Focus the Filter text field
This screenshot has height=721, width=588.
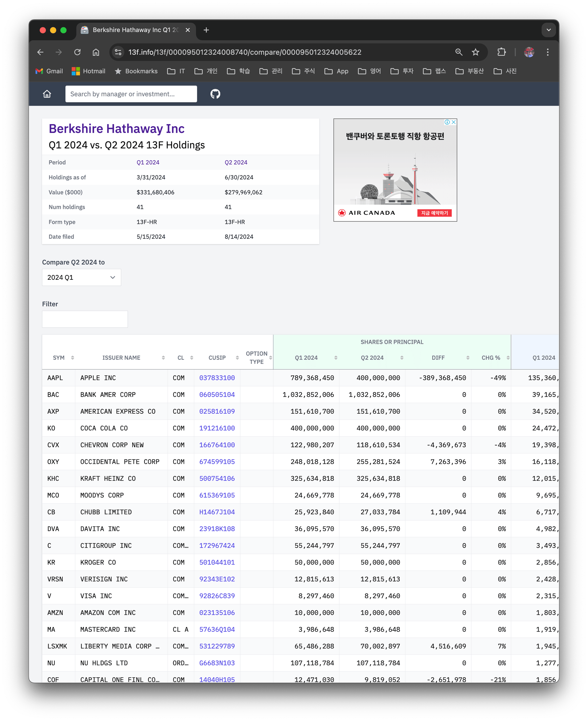click(x=85, y=319)
